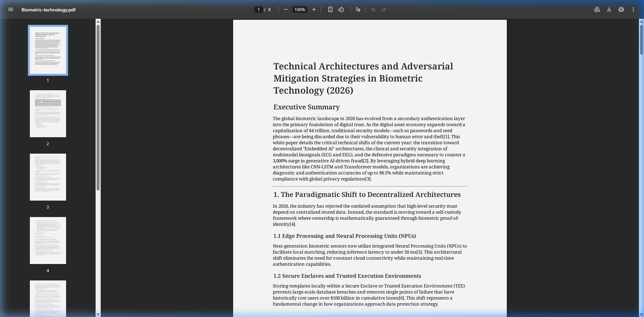Image resolution: width=644 pixels, height=317 pixels.
Task: Download the PDF file
Action: click(x=609, y=10)
